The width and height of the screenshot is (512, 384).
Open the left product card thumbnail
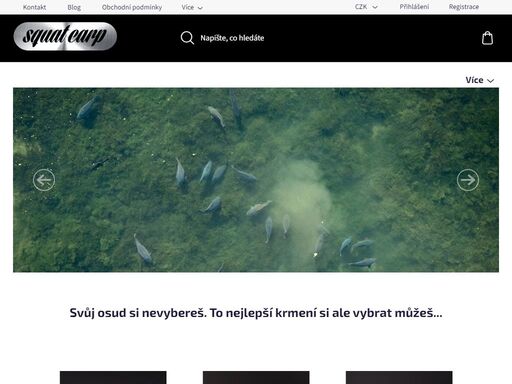[x=113, y=377]
